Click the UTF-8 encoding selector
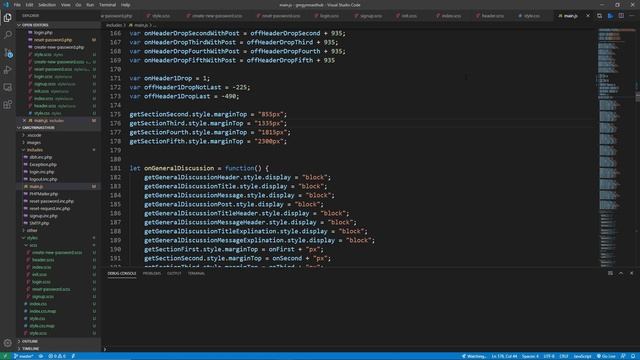The width and height of the screenshot is (640, 360). pyautogui.click(x=549, y=356)
